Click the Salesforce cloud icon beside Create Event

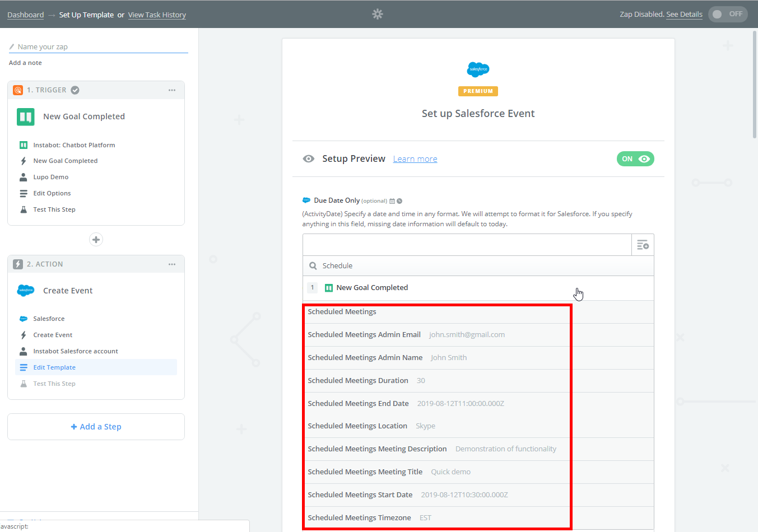[x=26, y=291]
